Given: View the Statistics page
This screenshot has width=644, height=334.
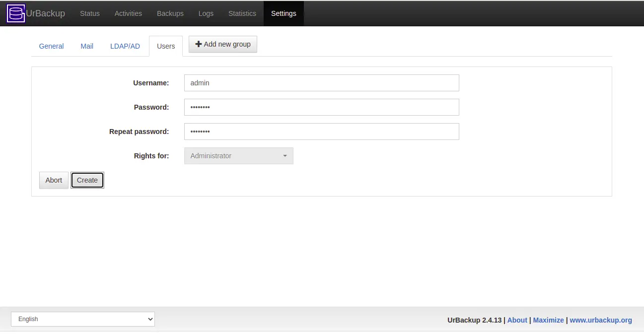Looking at the screenshot, I should point(242,13).
